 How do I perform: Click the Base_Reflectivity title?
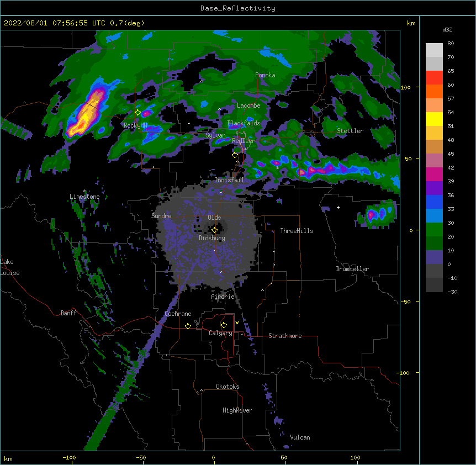[238, 8]
